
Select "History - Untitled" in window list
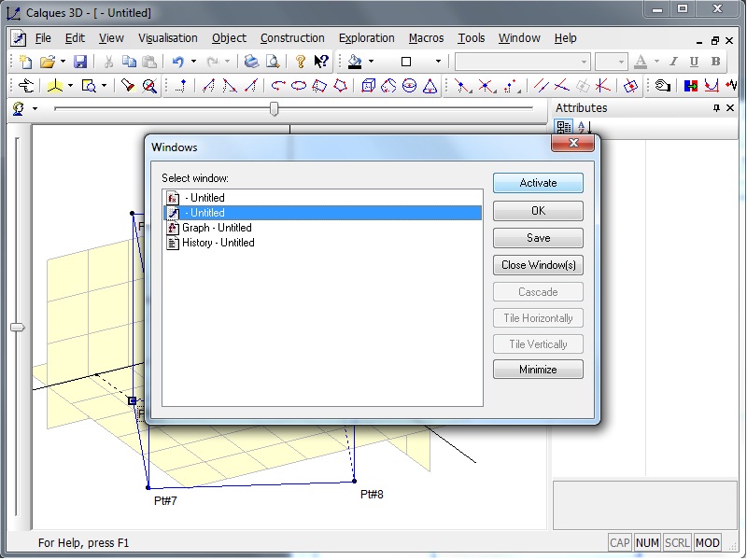point(218,243)
